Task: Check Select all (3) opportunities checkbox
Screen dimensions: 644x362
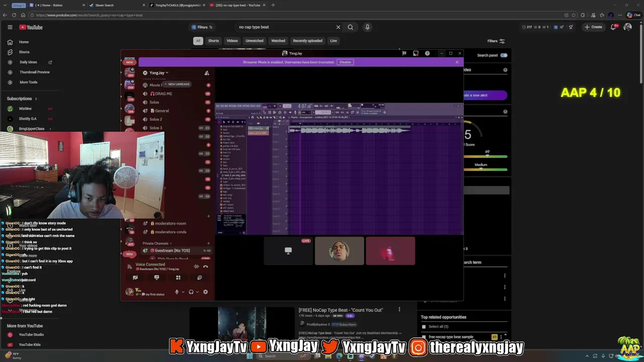Action: point(424,327)
